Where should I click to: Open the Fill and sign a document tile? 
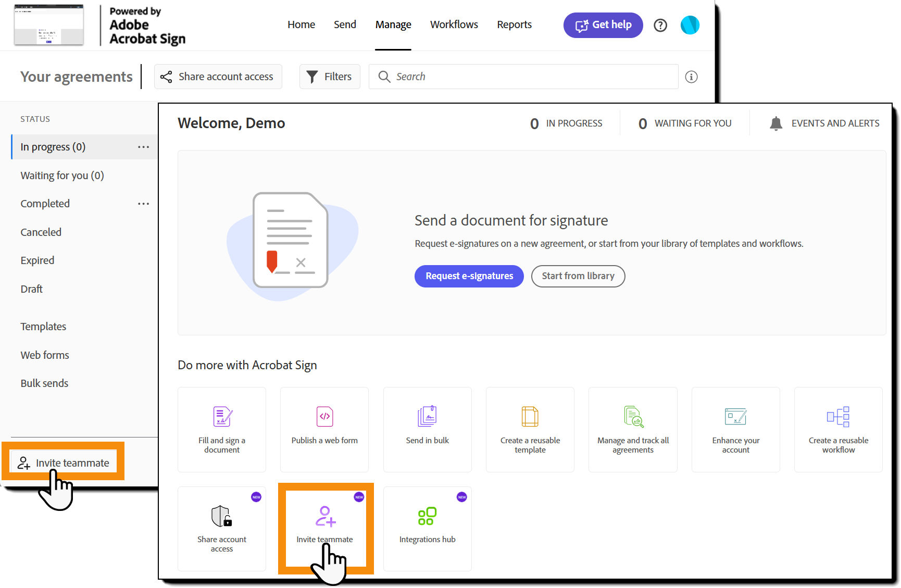click(221, 429)
